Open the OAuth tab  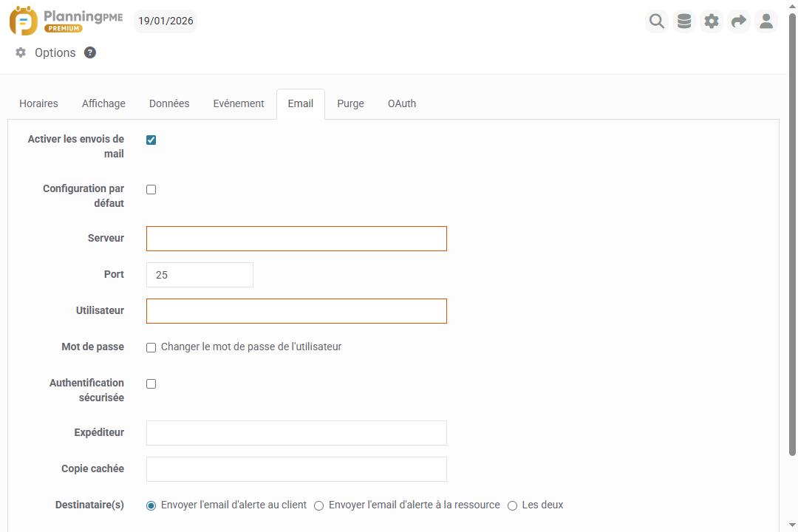(x=402, y=104)
